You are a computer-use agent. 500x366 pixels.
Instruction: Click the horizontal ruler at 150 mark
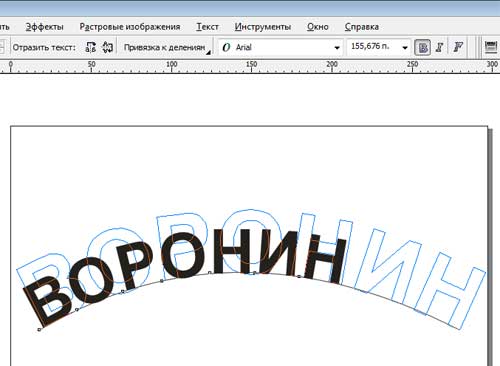coord(251,67)
